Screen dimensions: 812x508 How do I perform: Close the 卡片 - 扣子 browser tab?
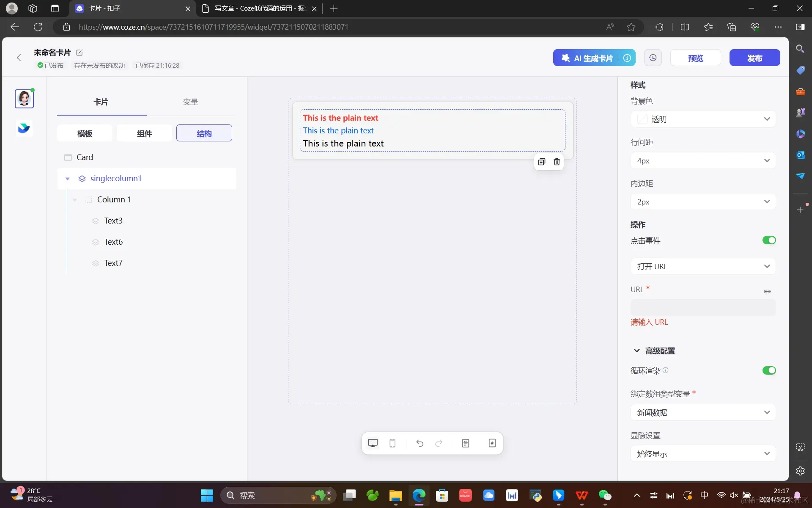point(188,8)
